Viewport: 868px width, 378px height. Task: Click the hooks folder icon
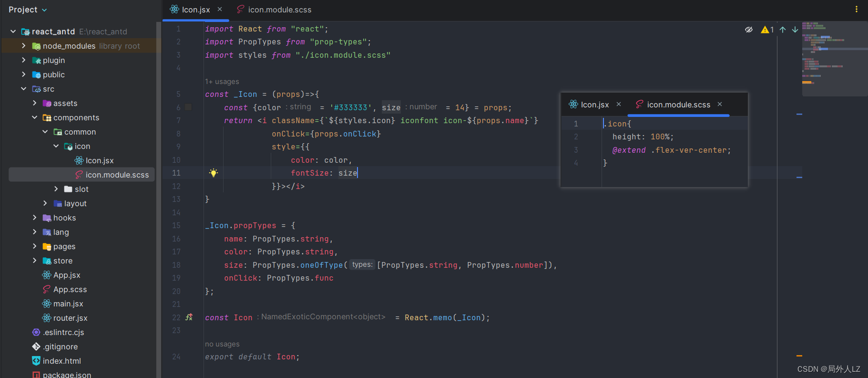tap(47, 218)
